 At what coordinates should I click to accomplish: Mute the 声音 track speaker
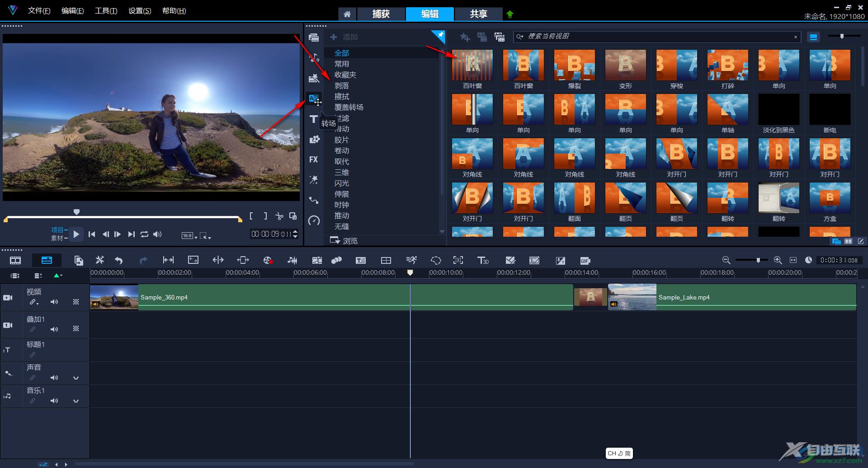(54, 378)
